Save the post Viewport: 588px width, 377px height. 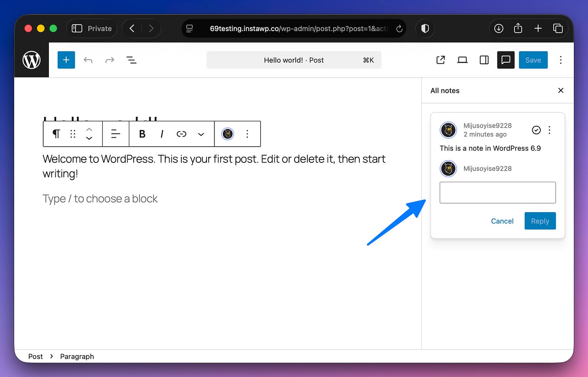[533, 60]
